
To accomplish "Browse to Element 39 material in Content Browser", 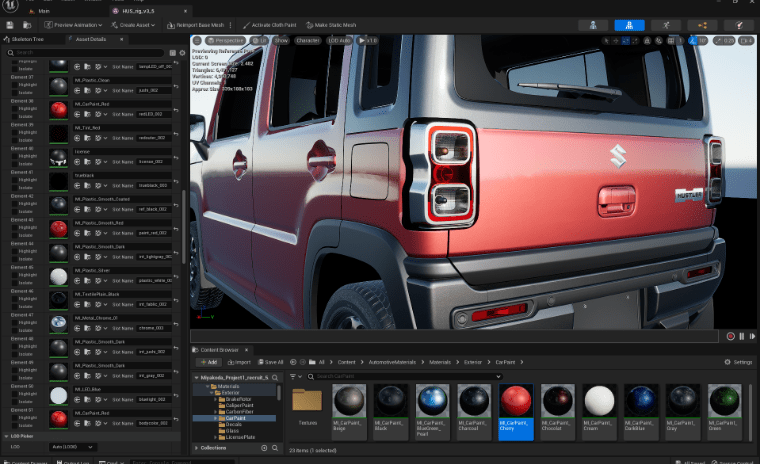I will [87, 138].
